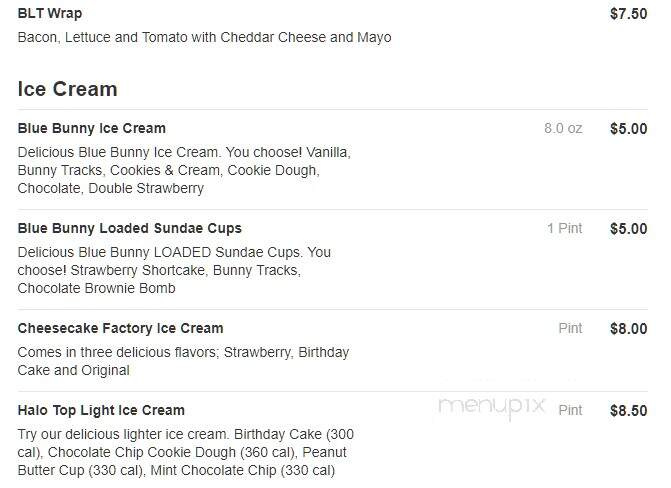
Task: Select the $8.00 Cheesecake Factory price
Action: [x=628, y=329]
